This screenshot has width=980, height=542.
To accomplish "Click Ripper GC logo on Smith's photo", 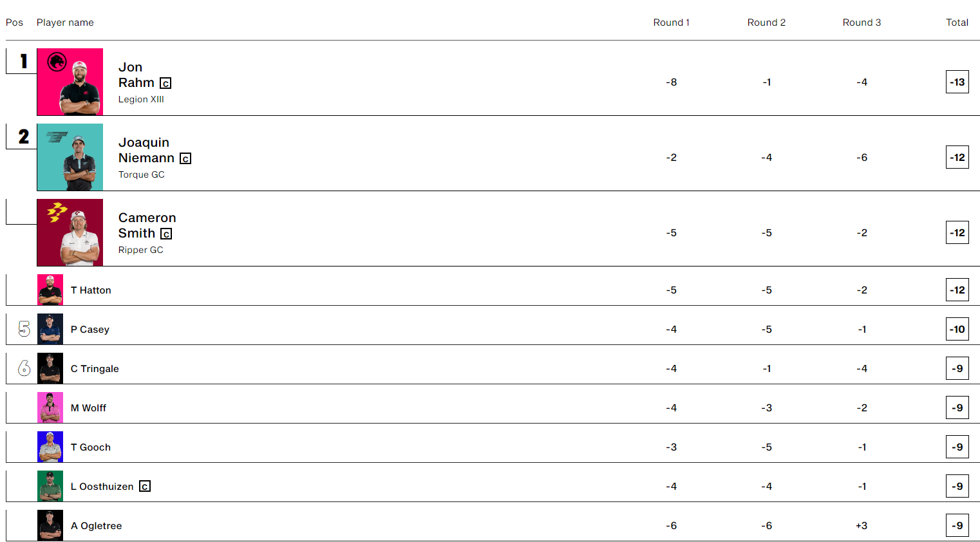I will (57, 212).
